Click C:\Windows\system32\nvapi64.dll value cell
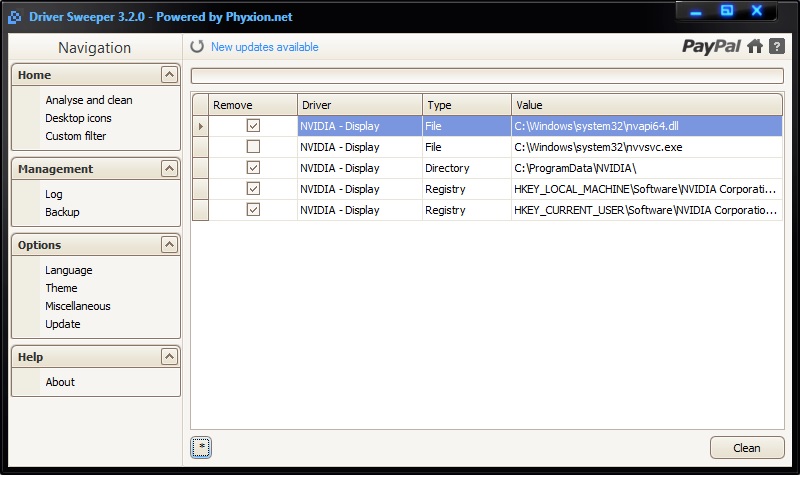The image size is (801, 477). pos(647,126)
